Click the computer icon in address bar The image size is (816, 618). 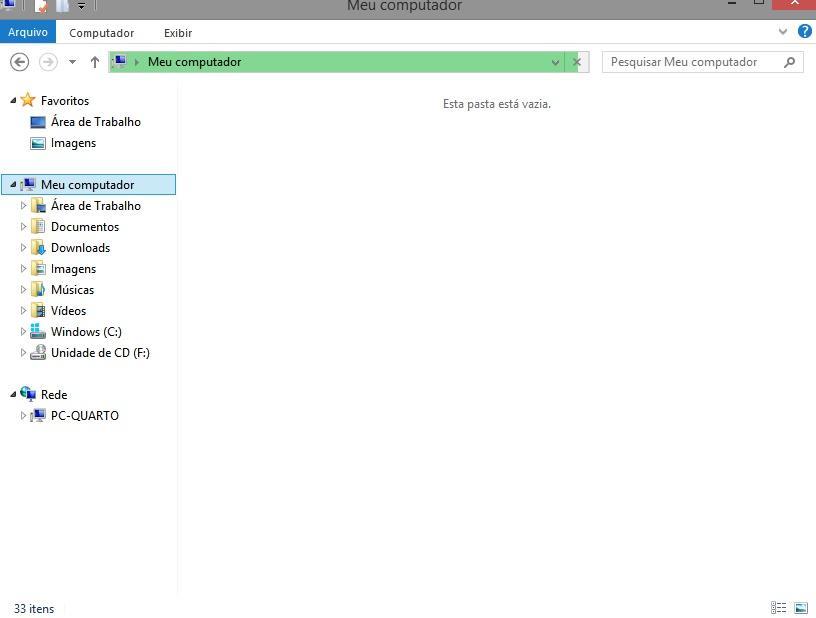(x=120, y=61)
